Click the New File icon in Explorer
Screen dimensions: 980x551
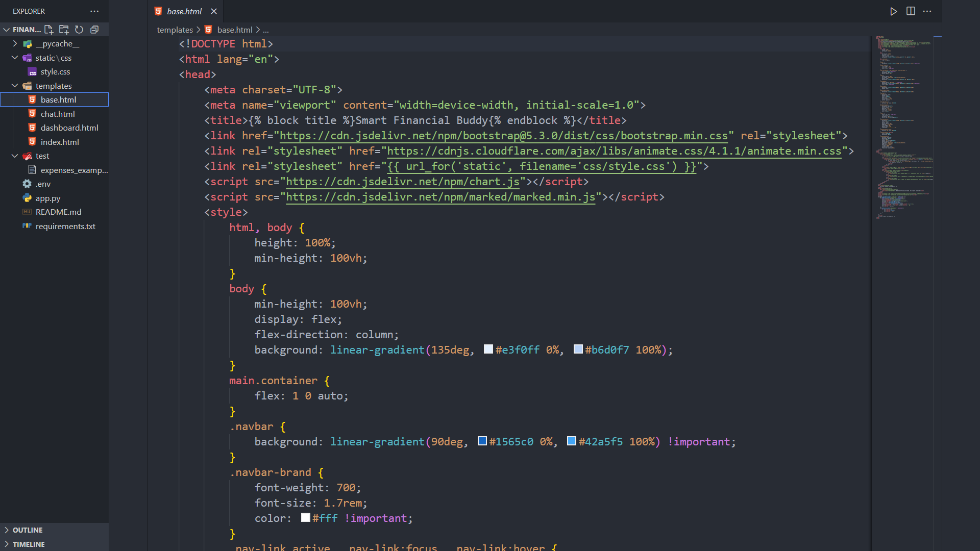point(49,30)
